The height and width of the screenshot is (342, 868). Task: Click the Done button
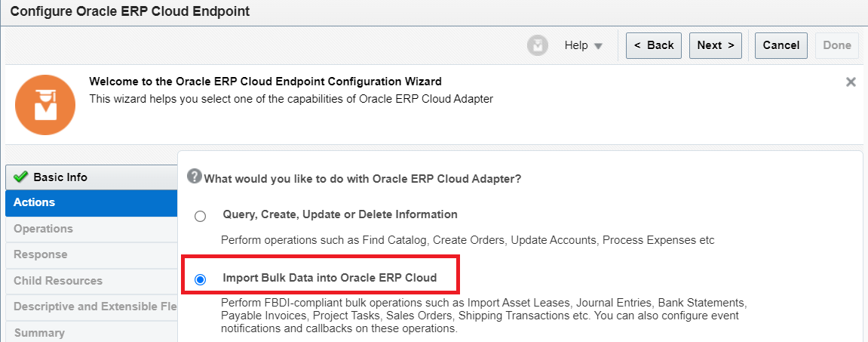tap(837, 45)
